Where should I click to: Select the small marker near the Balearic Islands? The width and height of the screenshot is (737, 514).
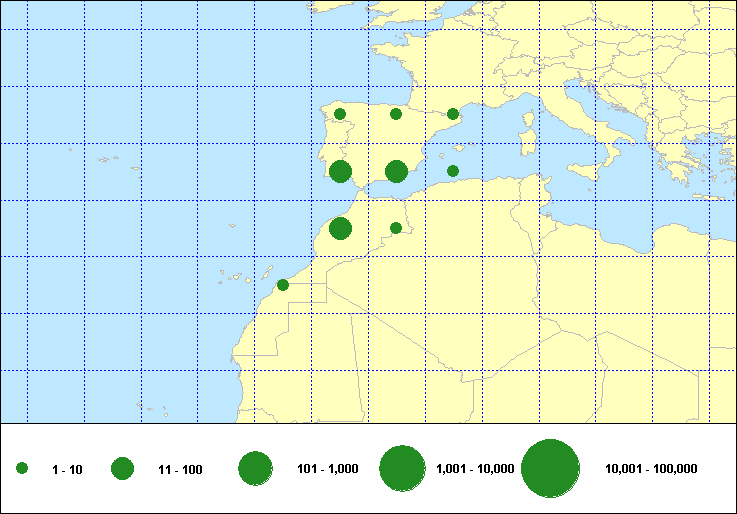point(453,171)
